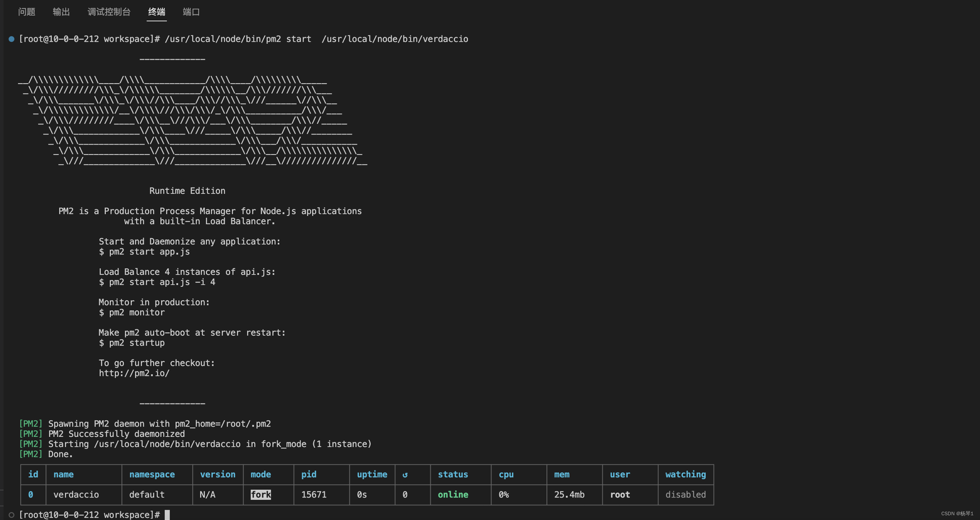Screen dimensions: 980x520
Task: Click the verdaccio process name cell
Action: tap(76, 494)
